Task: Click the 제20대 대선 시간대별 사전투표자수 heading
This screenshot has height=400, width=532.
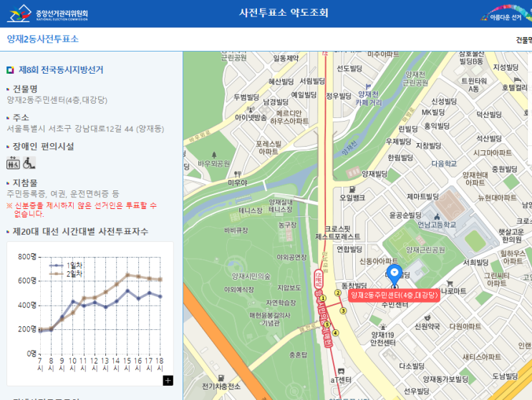Action: tap(80, 232)
